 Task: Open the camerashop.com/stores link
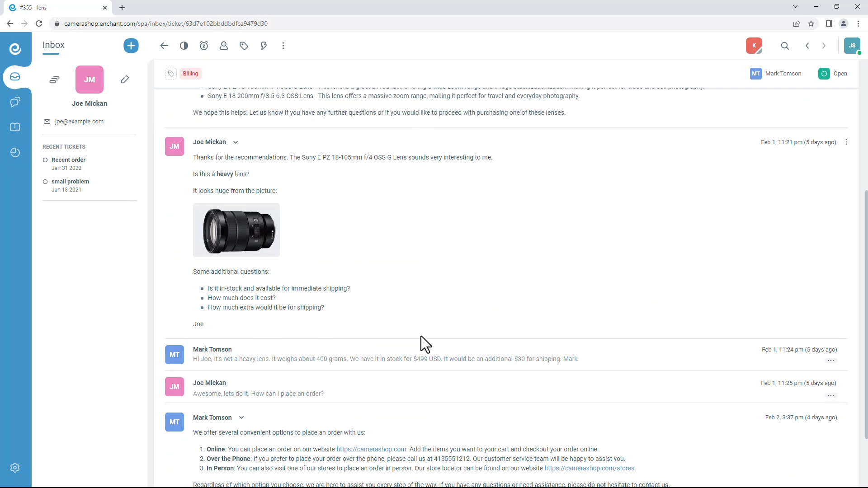(589, 468)
